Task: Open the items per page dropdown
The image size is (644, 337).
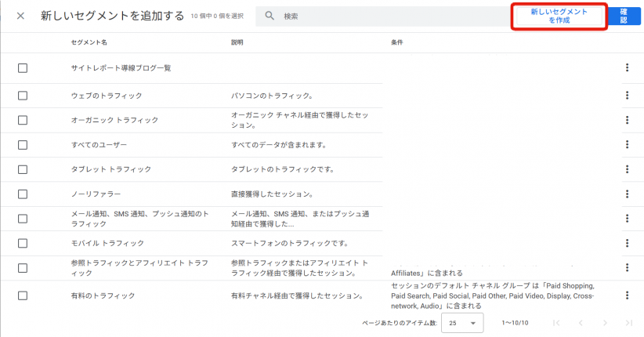Action: (462, 323)
